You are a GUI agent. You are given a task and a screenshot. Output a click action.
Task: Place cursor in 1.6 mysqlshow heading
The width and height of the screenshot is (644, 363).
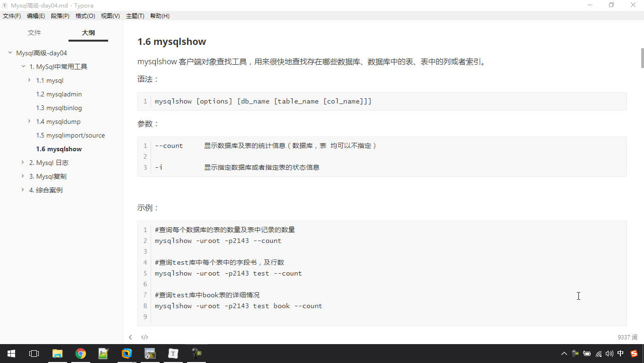(x=172, y=42)
